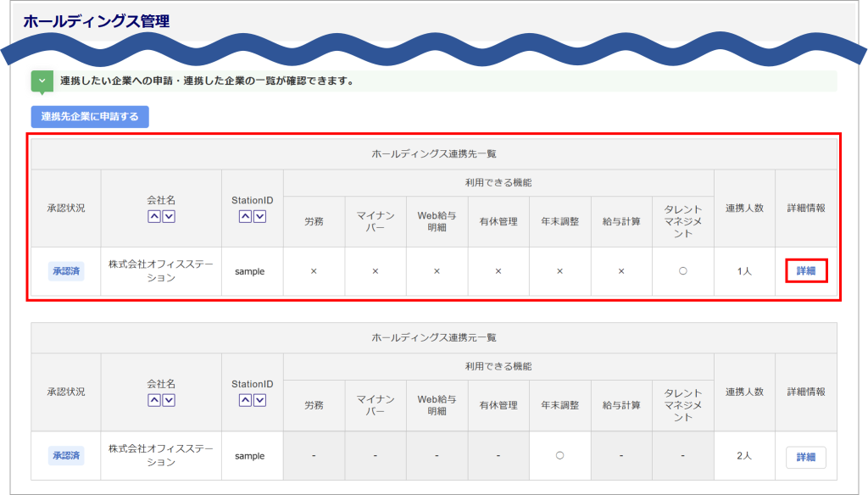Sort StationID ascending in 連携元一覧 table
The image size is (868, 495).
[245, 400]
